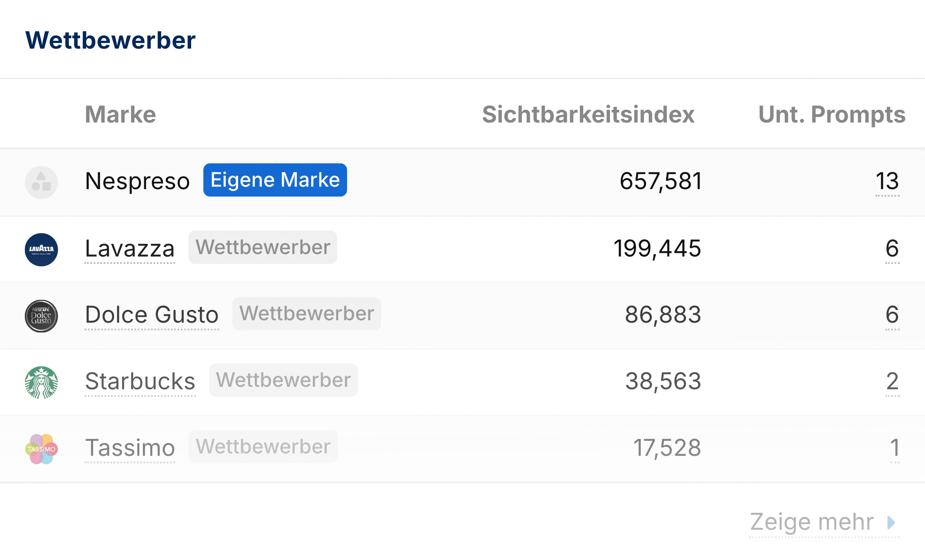Open Nespreso's 13 prompts count

coord(887,181)
